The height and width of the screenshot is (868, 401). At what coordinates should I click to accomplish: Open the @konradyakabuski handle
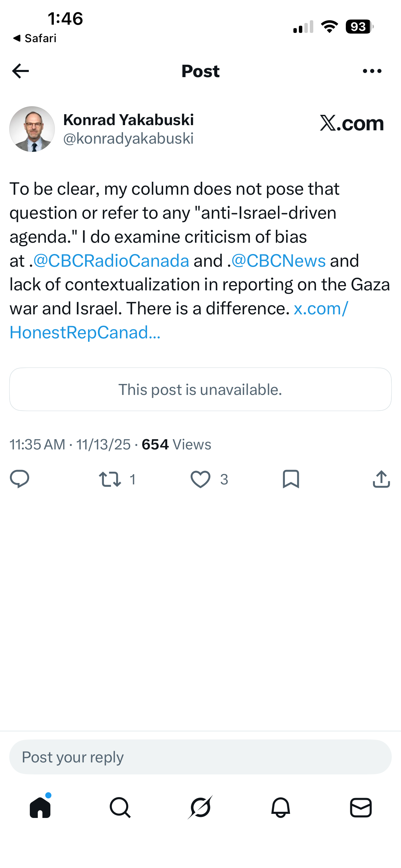click(x=129, y=138)
